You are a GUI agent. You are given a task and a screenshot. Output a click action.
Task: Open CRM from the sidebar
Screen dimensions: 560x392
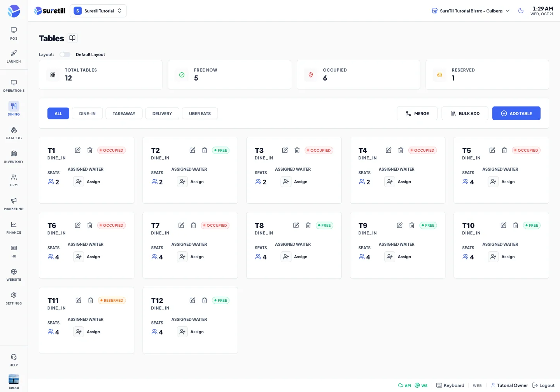pos(14,180)
